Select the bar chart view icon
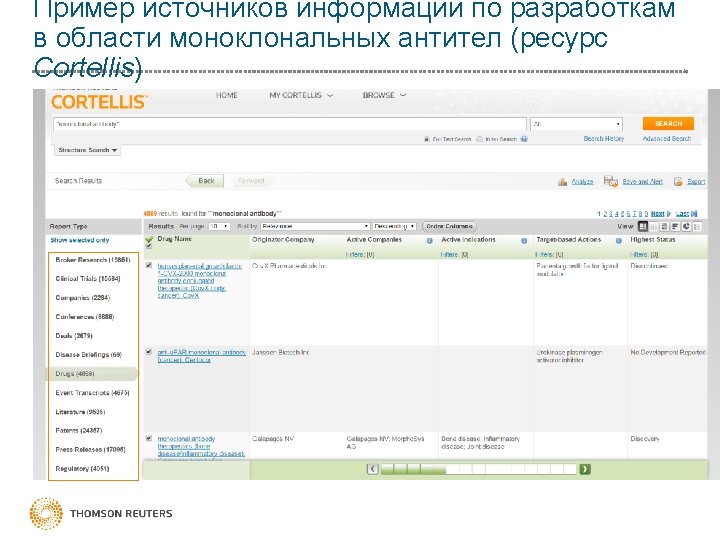This screenshot has width=720, height=540. click(x=675, y=226)
